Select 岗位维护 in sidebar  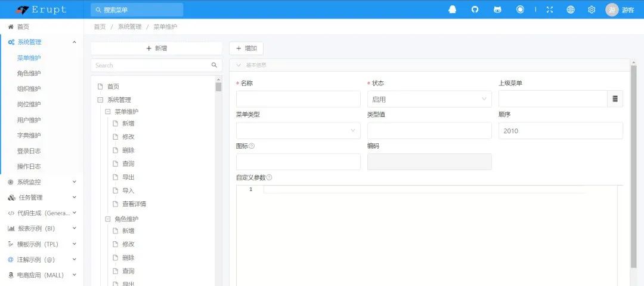click(29, 104)
